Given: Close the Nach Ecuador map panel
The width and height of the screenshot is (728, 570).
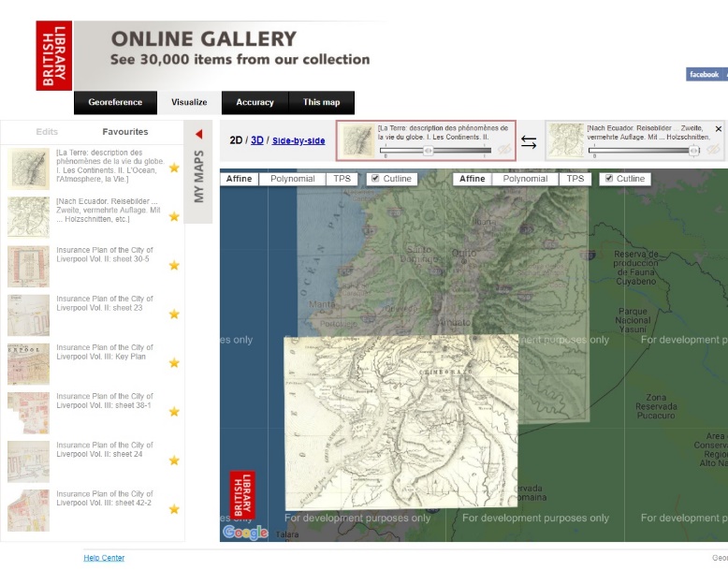Looking at the screenshot, I should click(719, 129).
